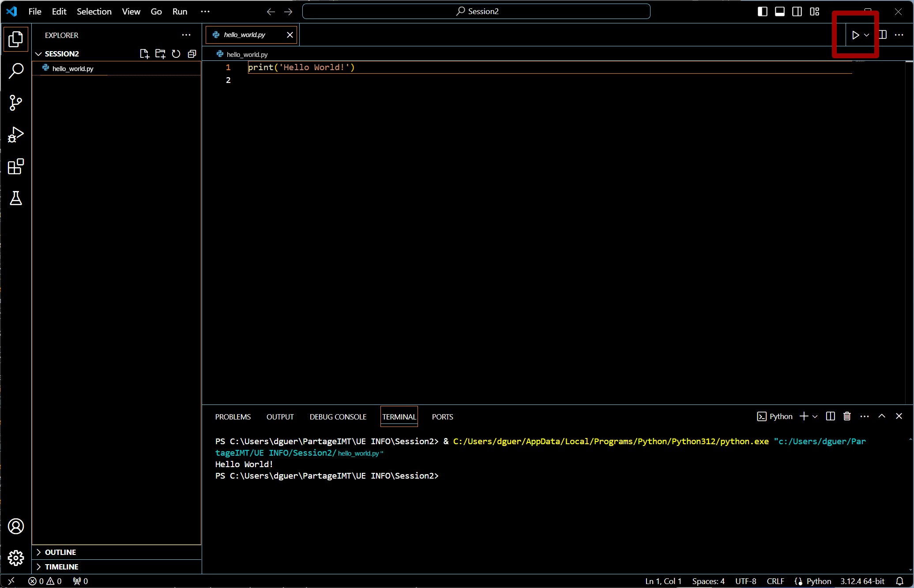Expand the OUTLINE section
Screen dimensions: 914x588
click(60, 552)
